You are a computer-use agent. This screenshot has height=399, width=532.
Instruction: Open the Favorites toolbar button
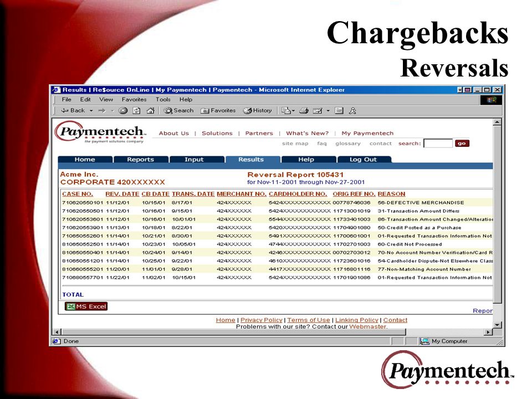click(218, 111)
